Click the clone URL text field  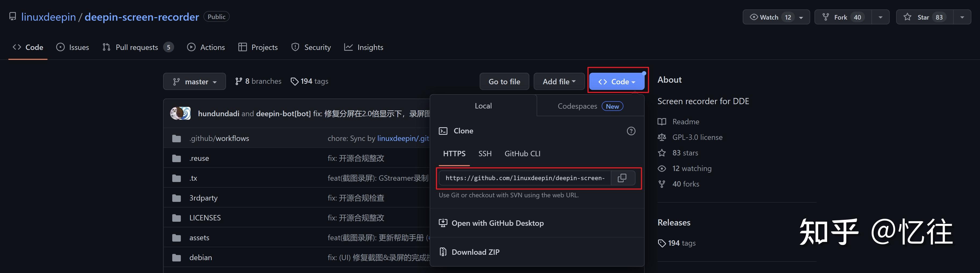click(x=525, y=178)
